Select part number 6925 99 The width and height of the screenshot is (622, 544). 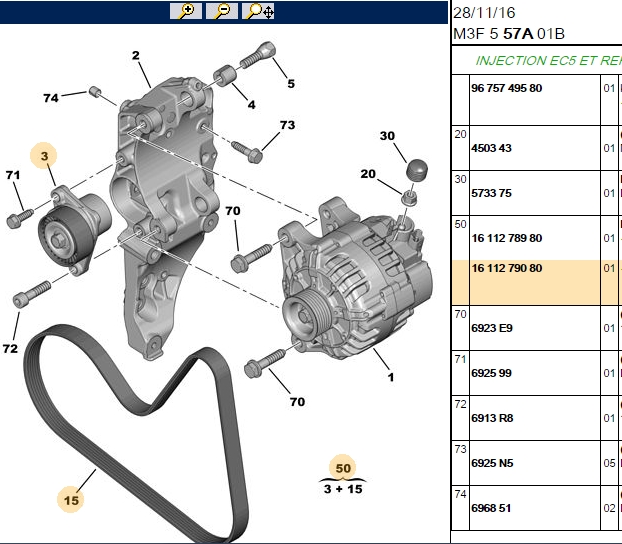(491, 373)
